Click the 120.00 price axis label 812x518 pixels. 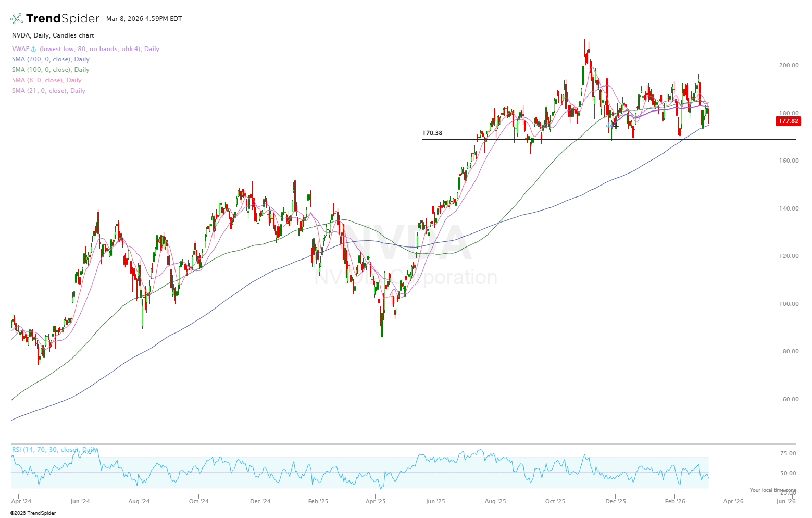789,256
